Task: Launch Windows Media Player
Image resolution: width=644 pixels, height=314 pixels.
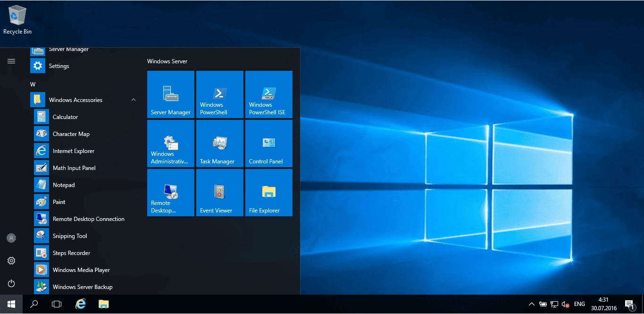Action: (x=85, y=270)
